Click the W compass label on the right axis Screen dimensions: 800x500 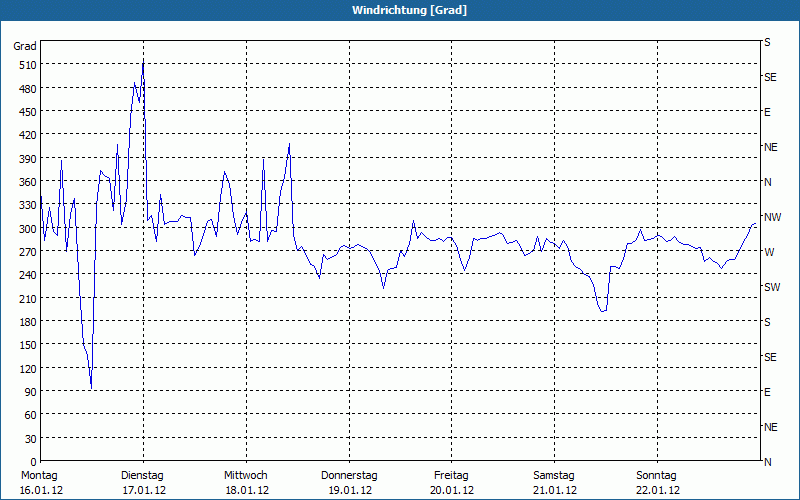(x=769, y=252)
